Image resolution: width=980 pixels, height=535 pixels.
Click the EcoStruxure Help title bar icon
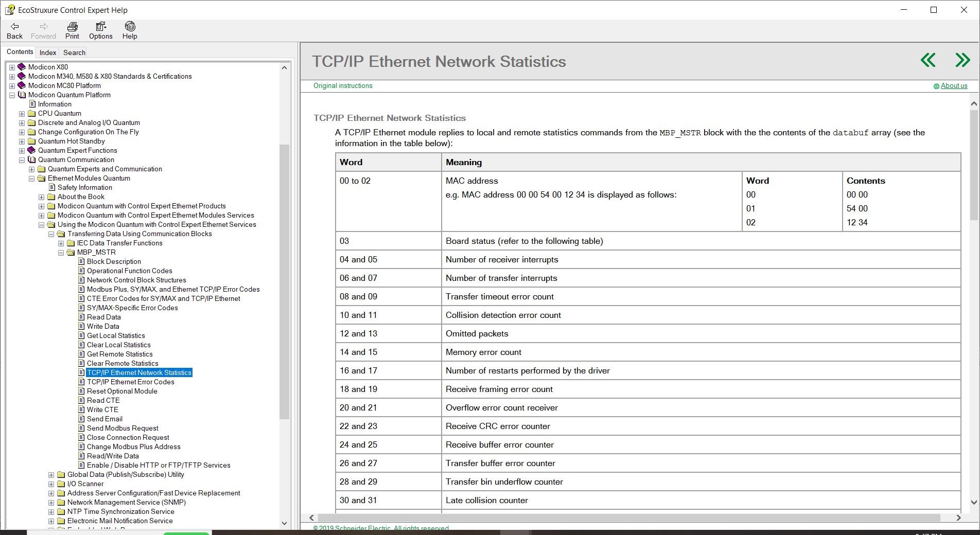(x=10, y=10)
